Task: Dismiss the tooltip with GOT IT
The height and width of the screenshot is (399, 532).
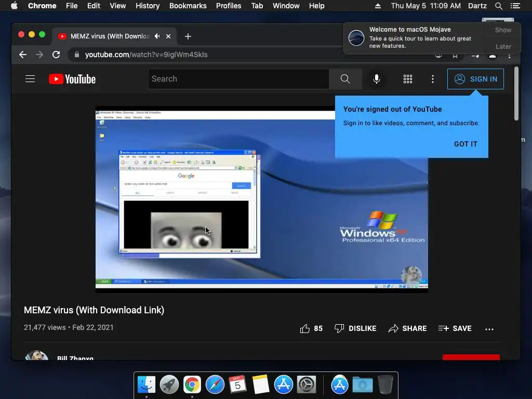Action: coord(465,144)
